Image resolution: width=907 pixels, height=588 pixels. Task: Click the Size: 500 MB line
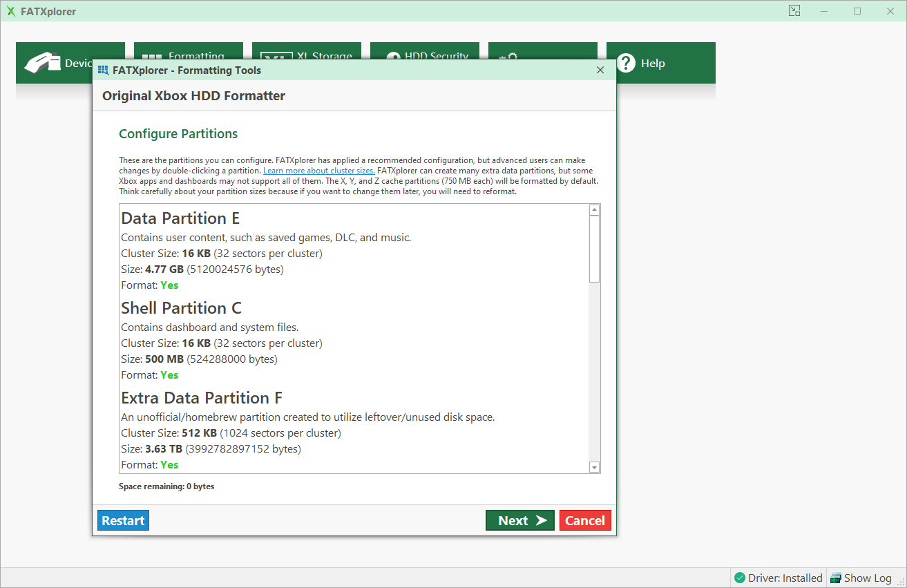[199, 359]
